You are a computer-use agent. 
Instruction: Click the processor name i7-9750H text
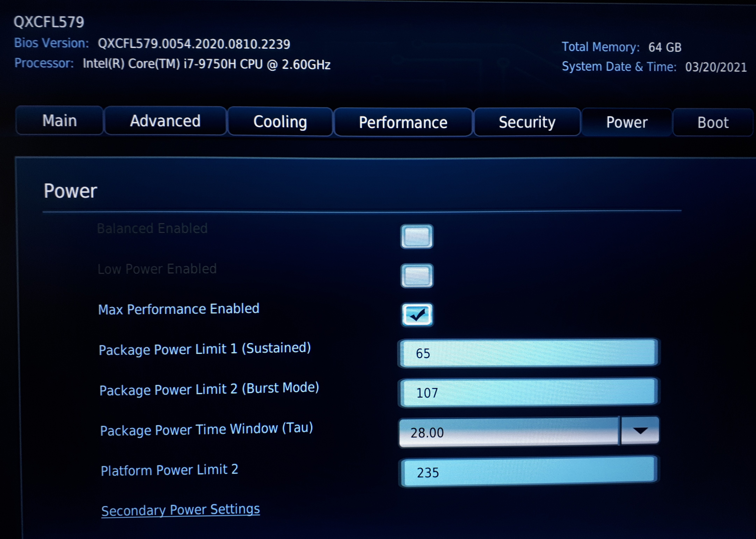pos(207,64)
